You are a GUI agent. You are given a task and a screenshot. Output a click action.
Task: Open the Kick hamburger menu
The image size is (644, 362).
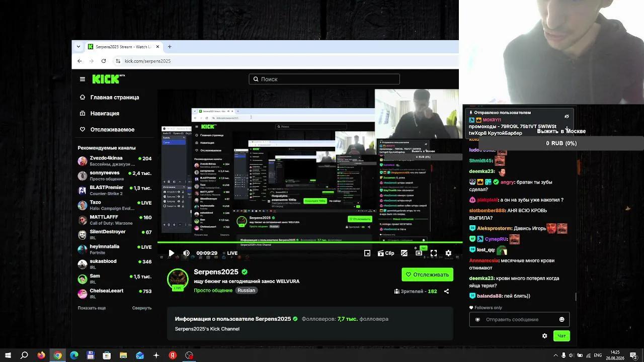pos(83,79)
